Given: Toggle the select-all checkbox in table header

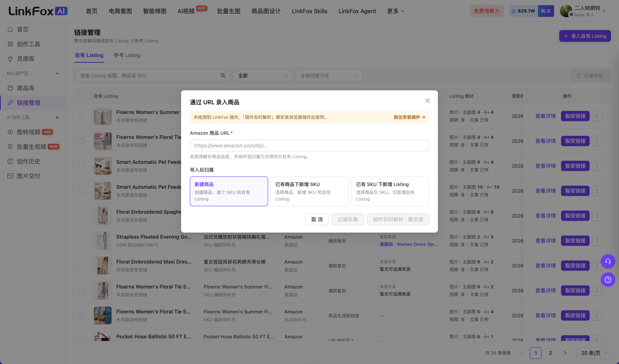Looking at the screenshot, I should coord(81,96).
